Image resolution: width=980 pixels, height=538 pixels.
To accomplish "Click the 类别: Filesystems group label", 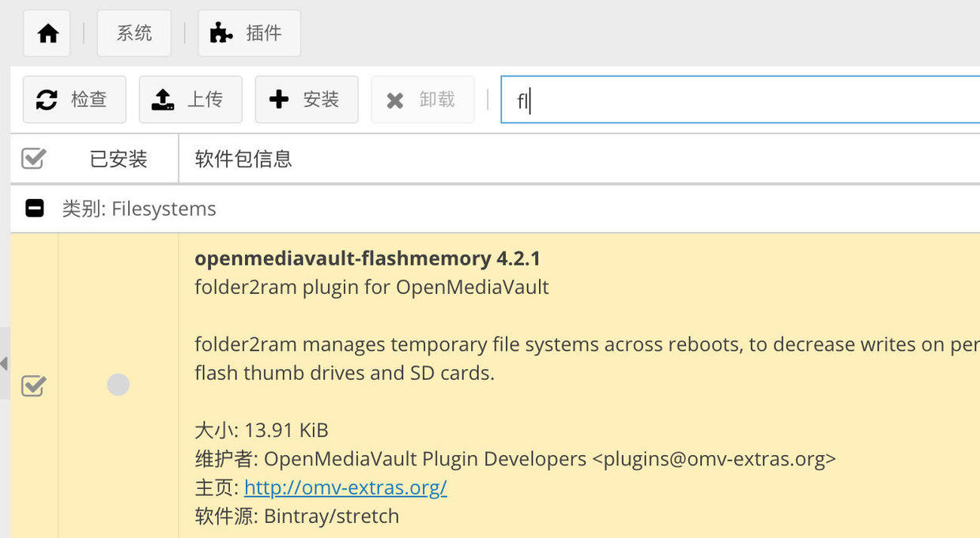I will 139,209.
